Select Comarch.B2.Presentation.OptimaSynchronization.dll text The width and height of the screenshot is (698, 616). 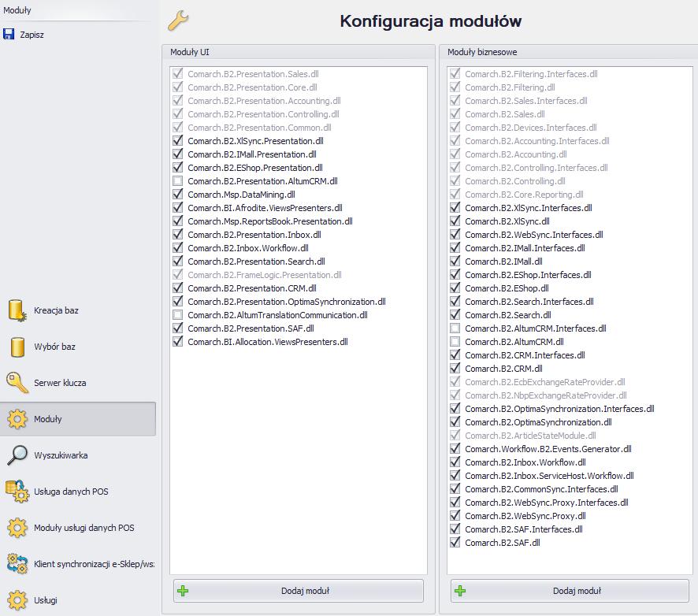click(x=286, y=302)
